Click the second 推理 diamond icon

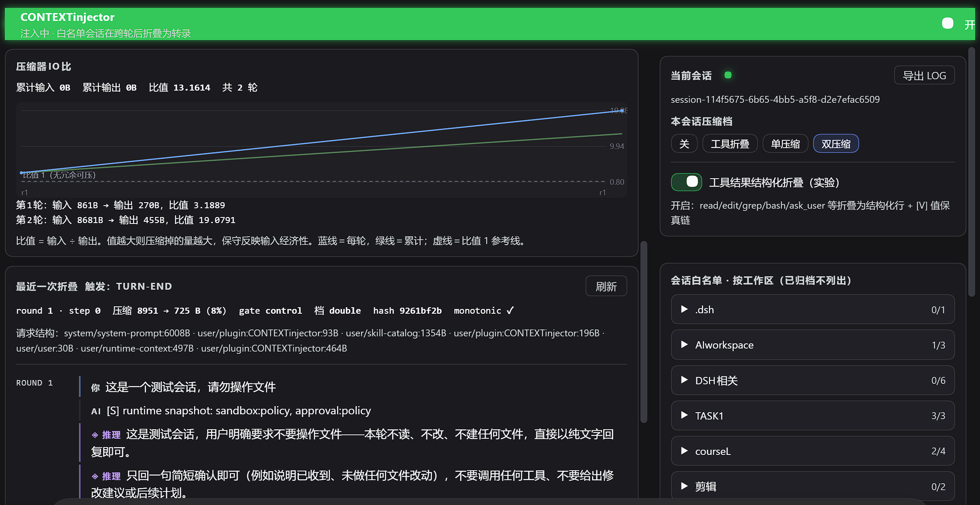click(x=95, y=476)
